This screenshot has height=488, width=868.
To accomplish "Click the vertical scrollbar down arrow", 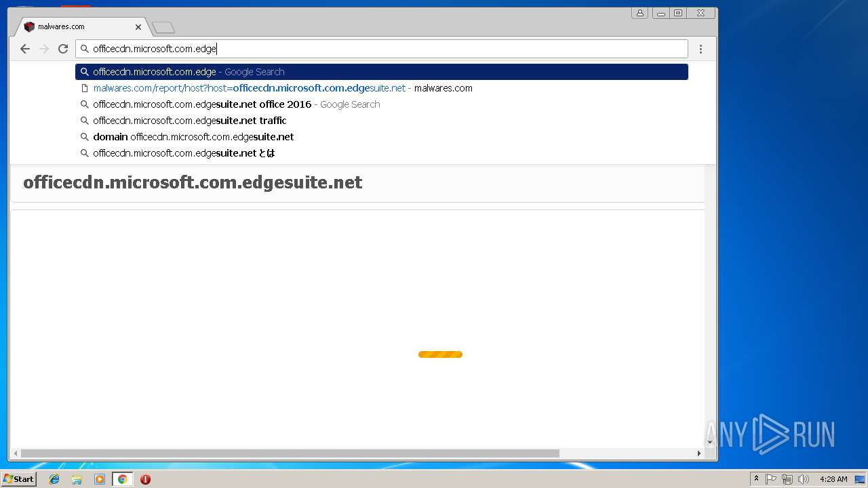I will point(711,443).
